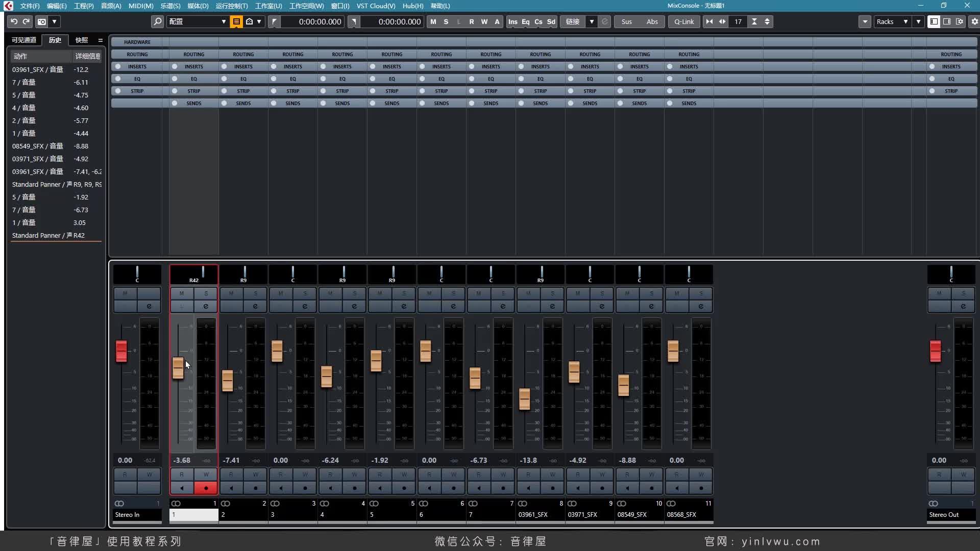Open channel settings with the 'e' icon on channel 1
Viewport: 980px width, 551px height.
click(206, 306)
